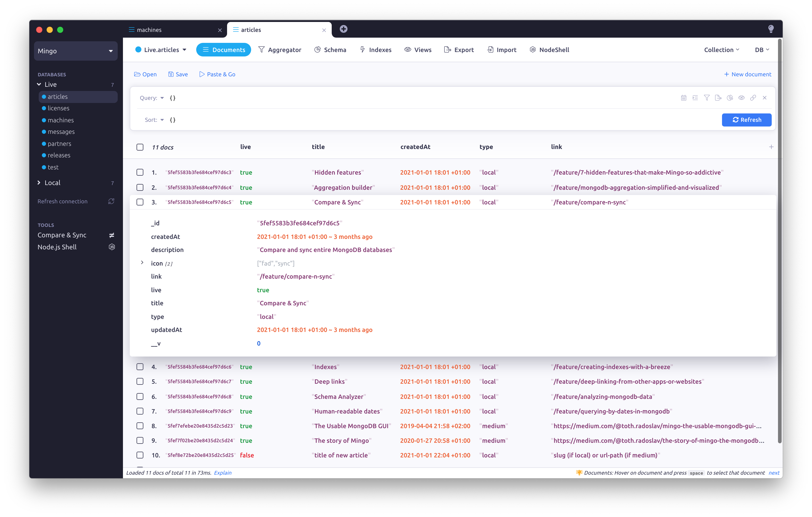The height and width of the screenshot is (517, 812).
Task: Click the file export icon in query bar
Action: [718, 98]
